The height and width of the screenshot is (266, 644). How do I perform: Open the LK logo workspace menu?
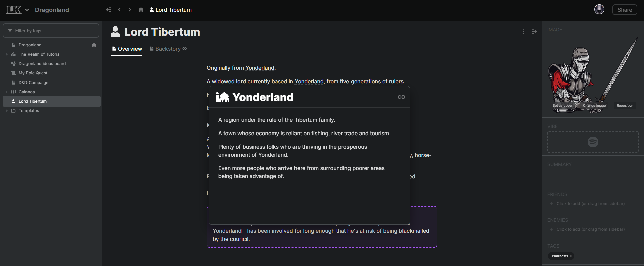click(x=14, y=10)
